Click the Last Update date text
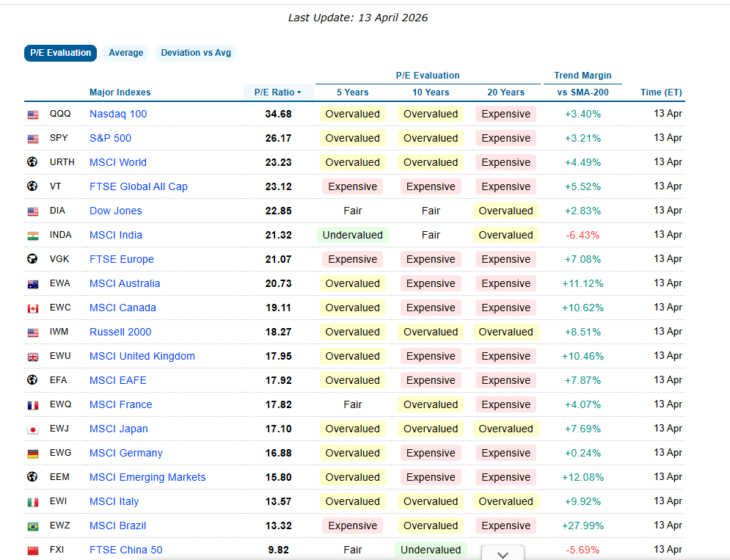 (357, 18)
